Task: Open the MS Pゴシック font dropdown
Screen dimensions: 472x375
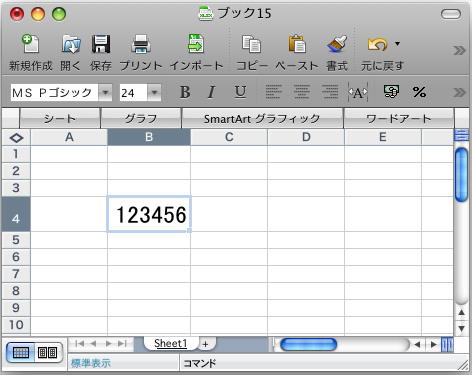Action: 105,92
